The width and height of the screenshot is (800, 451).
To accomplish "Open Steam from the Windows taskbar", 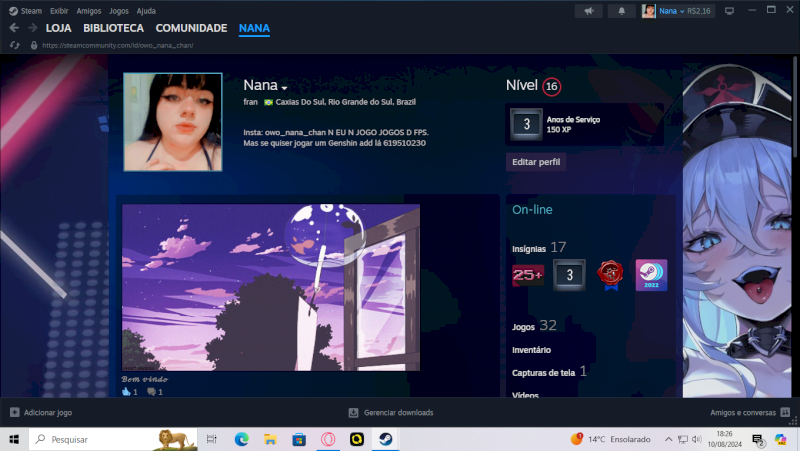I will tap(384, 439).
